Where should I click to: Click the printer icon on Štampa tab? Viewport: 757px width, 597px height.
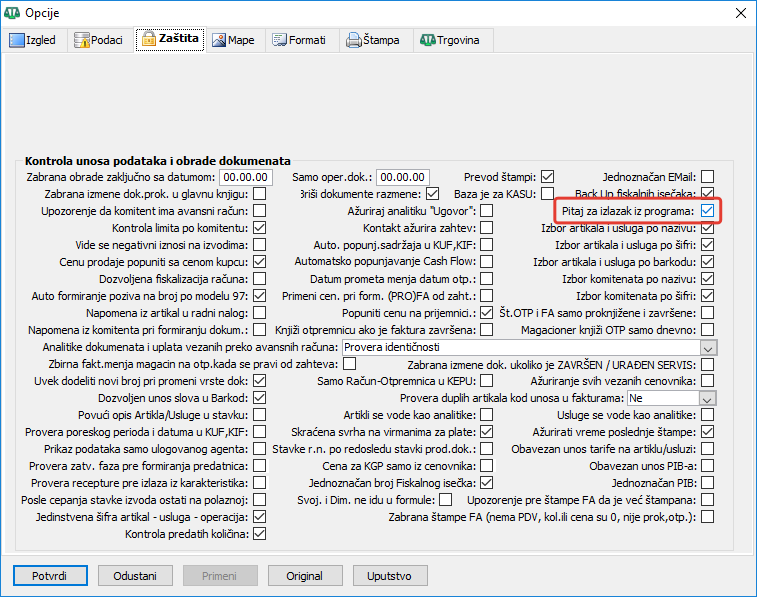[353, 41]
